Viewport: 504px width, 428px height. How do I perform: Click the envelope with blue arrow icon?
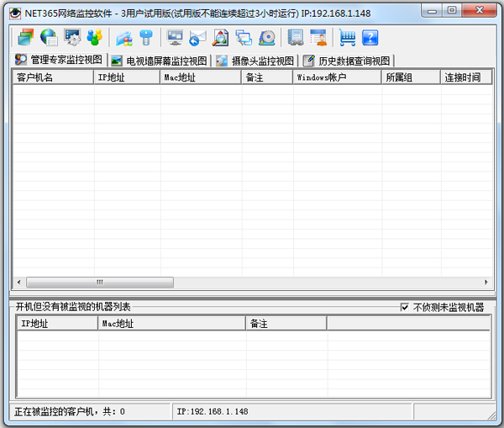pyautogui.click(x=198, y=37)
